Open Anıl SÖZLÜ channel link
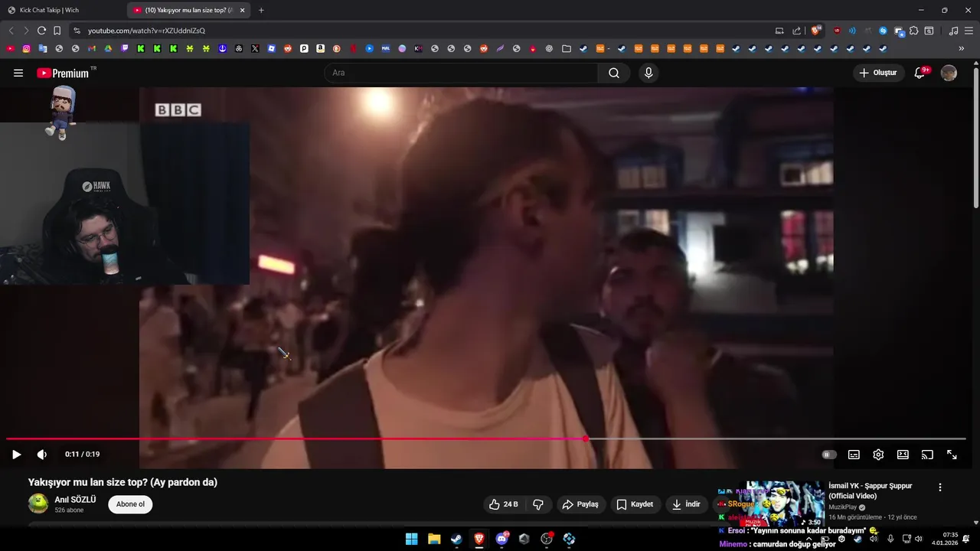Viewport: 980px width, 551px height. [x=75, y=500]
